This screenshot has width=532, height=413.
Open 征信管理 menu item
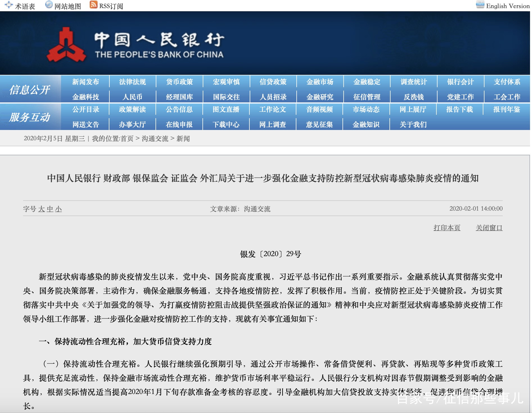[x=367, y=97]
